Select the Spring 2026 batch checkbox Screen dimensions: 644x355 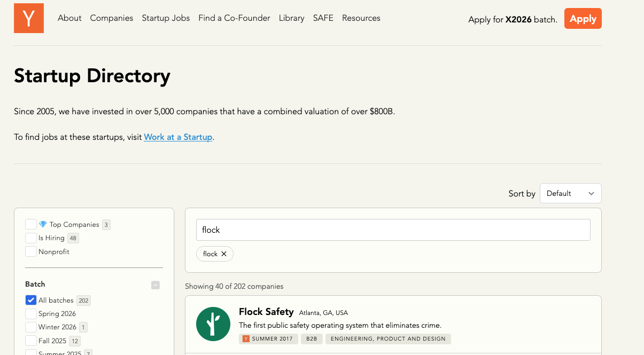(31, 314)
